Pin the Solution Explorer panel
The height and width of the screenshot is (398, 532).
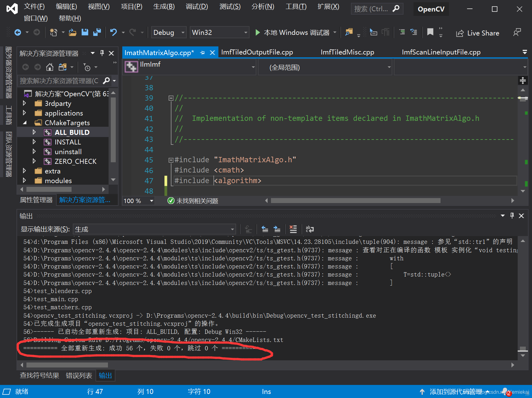(x=102, y=53)
